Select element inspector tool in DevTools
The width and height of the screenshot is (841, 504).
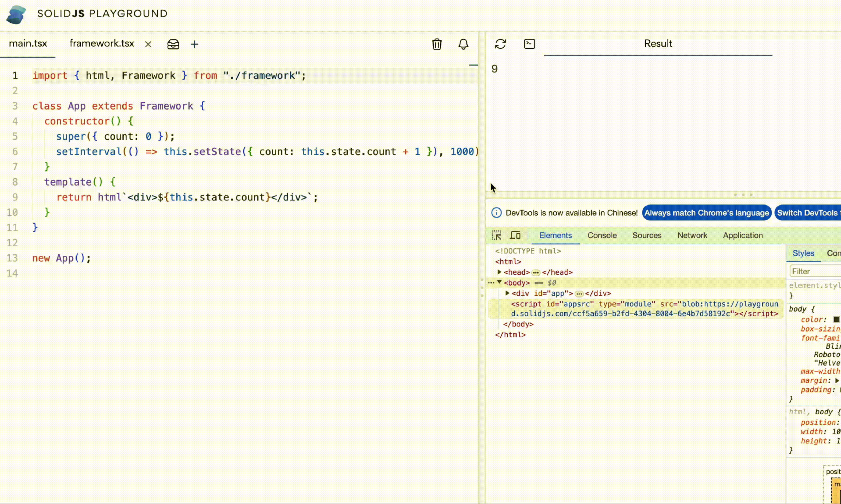point(496,235)
